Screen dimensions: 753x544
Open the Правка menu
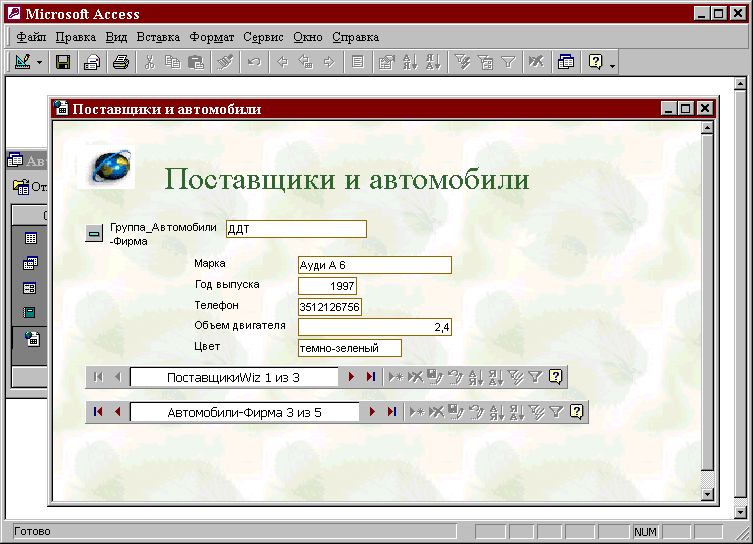(x=75, y=37)
